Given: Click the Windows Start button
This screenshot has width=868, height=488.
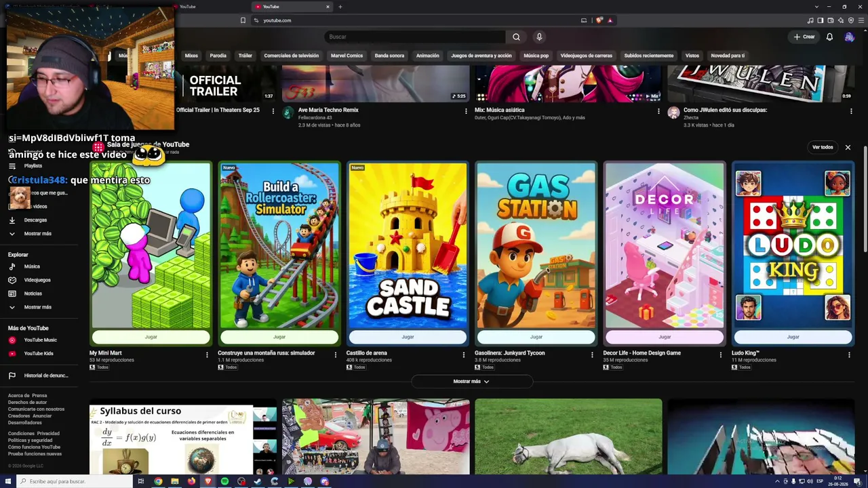Looking at the screenshot, I should point(7,481).
